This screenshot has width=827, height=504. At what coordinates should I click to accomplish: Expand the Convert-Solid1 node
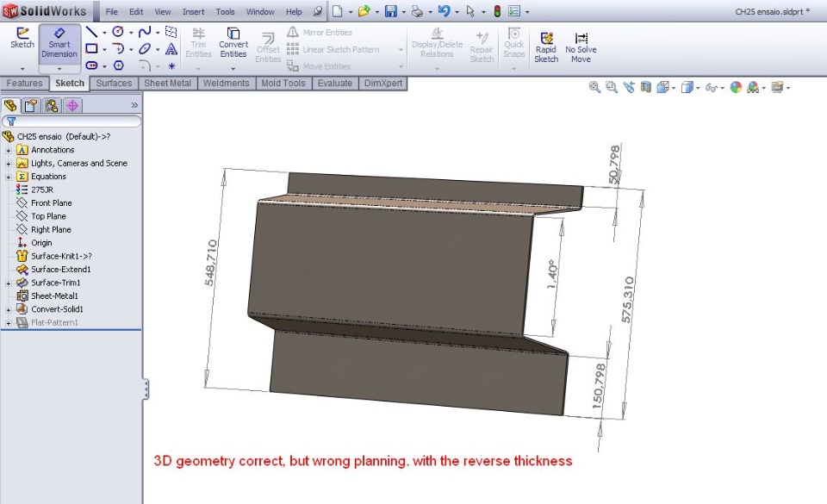(9, 309)
